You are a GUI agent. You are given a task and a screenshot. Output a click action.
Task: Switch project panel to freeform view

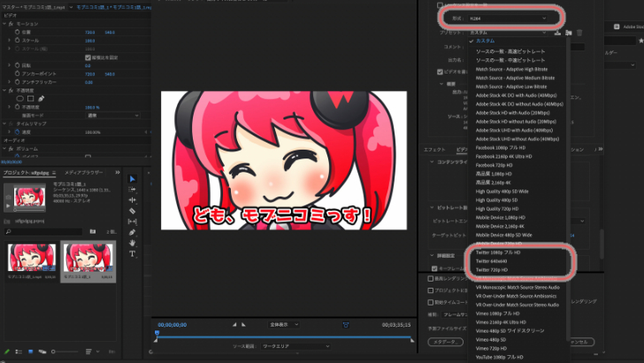coord(42,351)
